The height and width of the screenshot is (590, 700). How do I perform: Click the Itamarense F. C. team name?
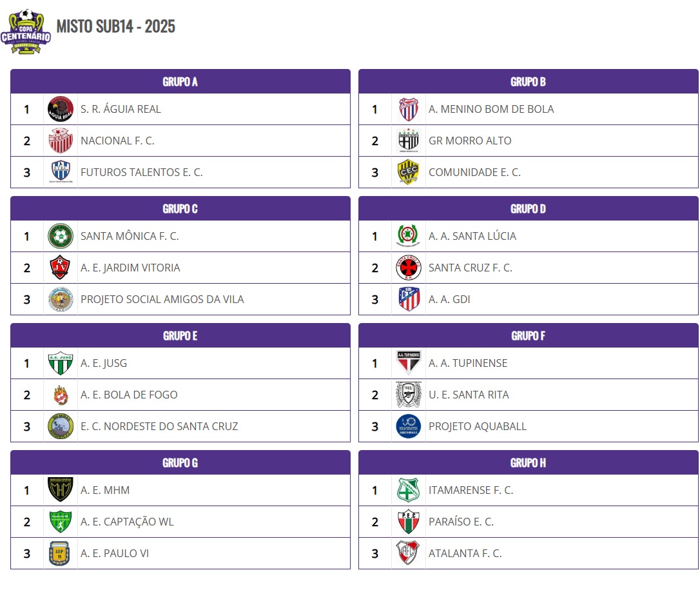point(471,490)
